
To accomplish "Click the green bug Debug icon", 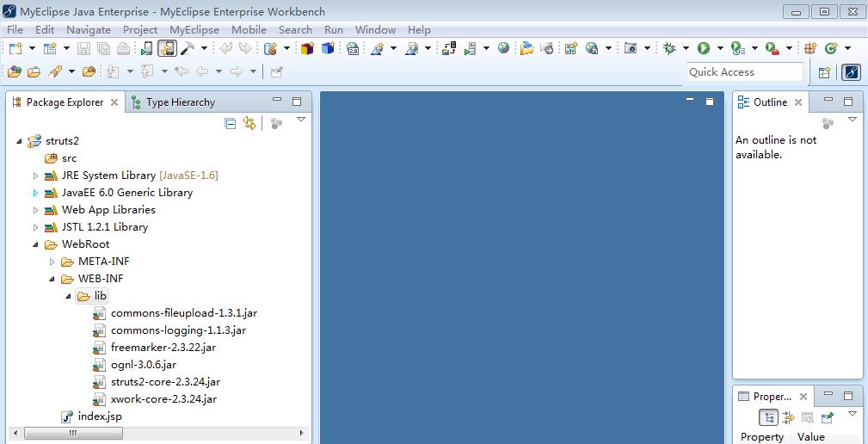I will 669,49.
